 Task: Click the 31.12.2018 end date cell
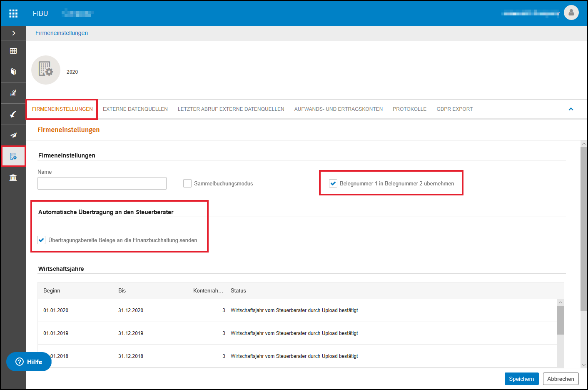pyautogui.click(x=131, y=356)
